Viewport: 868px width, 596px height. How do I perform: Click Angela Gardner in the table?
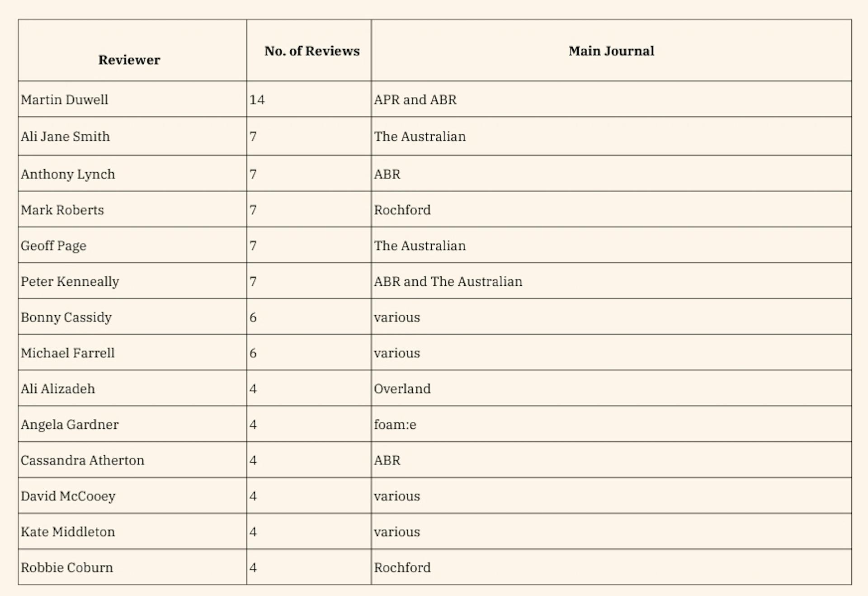click(70, 424)
